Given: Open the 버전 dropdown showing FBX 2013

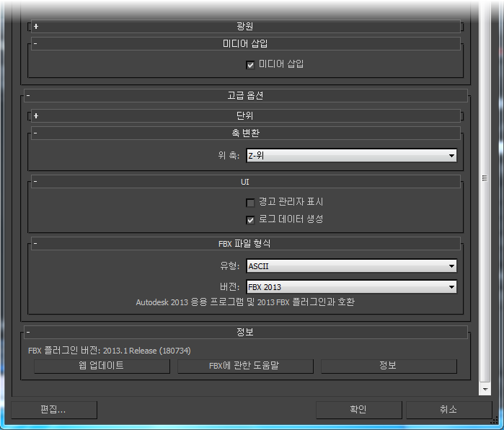Looking at the screenshot, I should [x=351, y=287].
